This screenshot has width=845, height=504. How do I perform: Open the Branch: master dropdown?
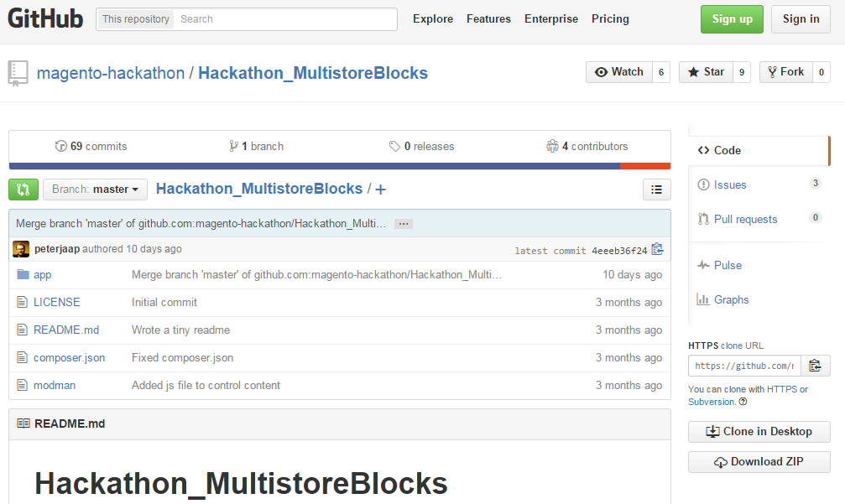click(96, 190)
